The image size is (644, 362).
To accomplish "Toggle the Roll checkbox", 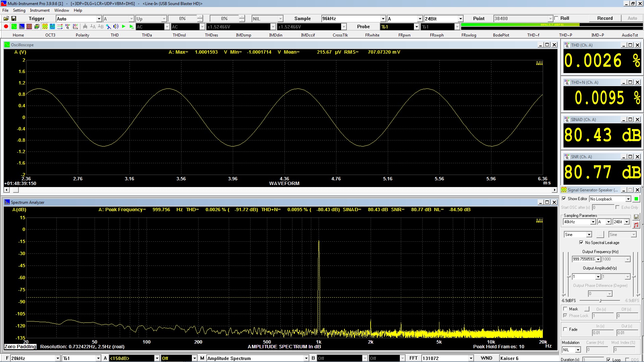I will (556, 18).
